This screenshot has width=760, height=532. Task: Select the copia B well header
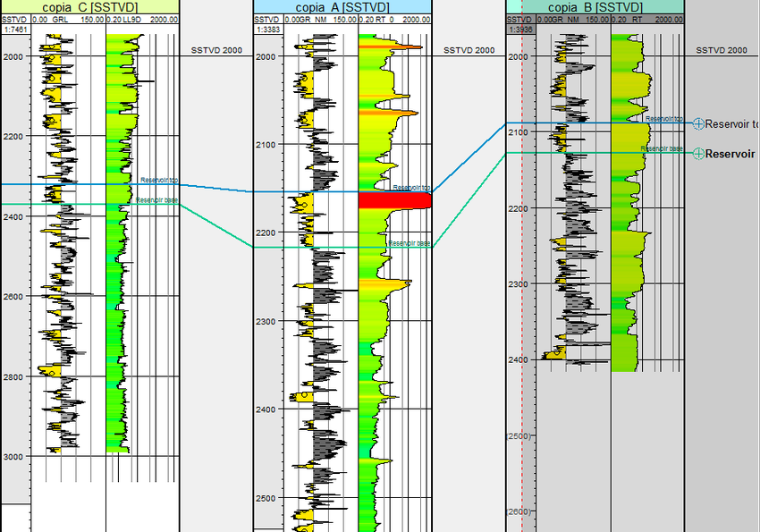595,7
